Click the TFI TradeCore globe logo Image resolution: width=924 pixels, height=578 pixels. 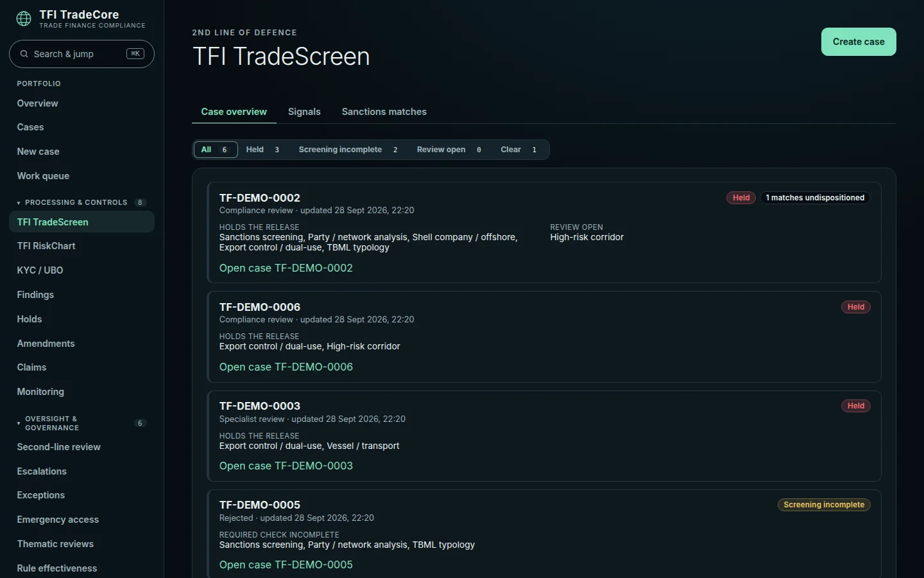[x=24, y=19]
